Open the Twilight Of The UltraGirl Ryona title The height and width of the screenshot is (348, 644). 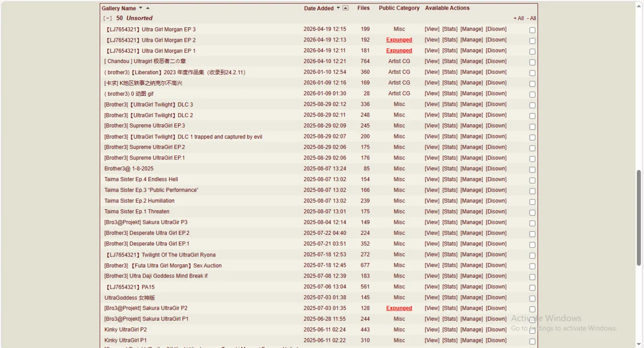(x=160, y=255)
